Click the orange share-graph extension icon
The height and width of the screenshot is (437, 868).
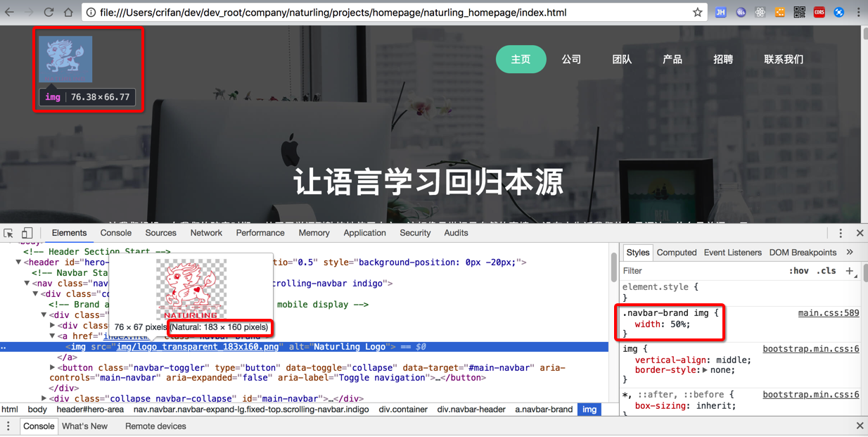pyautogui.click(x=780, y=12)
